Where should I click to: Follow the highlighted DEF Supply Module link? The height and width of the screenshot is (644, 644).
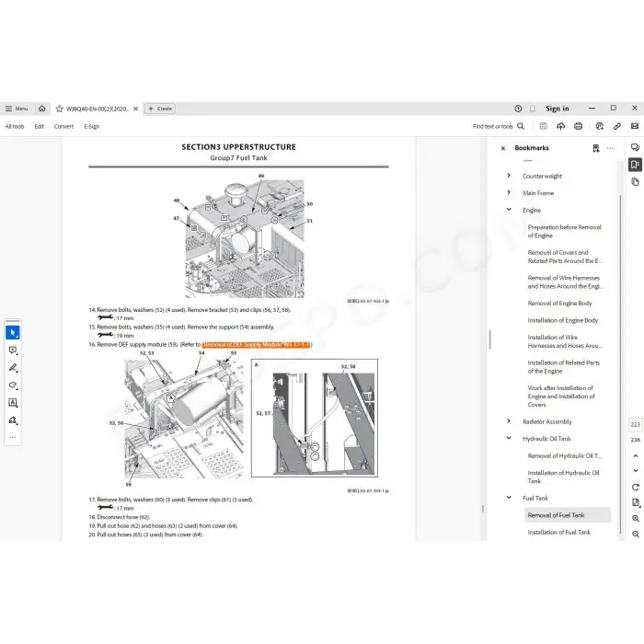point(257,345)
